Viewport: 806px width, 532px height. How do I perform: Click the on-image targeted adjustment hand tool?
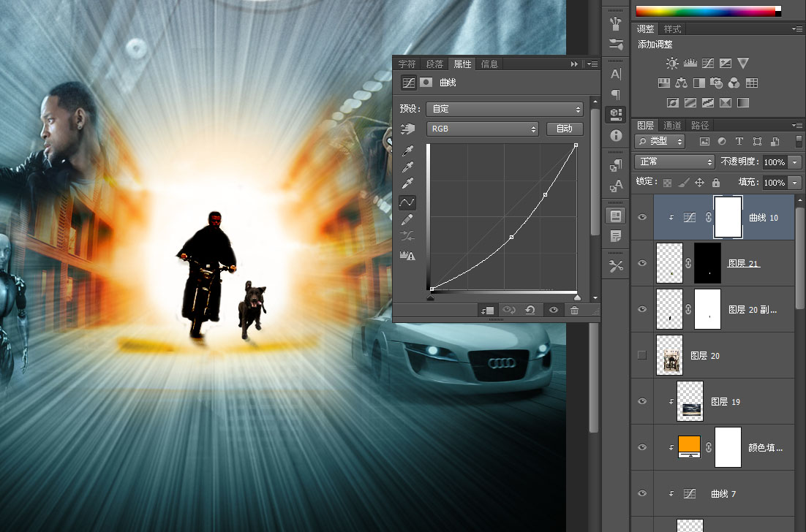[407, 129]
